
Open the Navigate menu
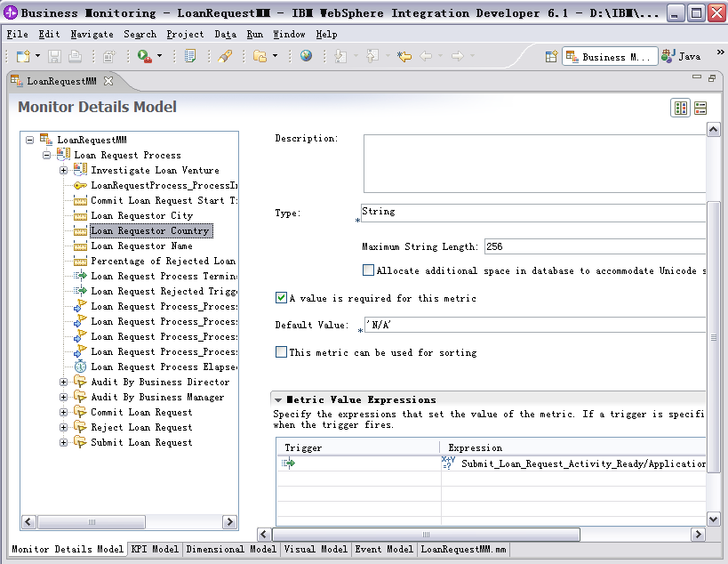tap(92, 35)
